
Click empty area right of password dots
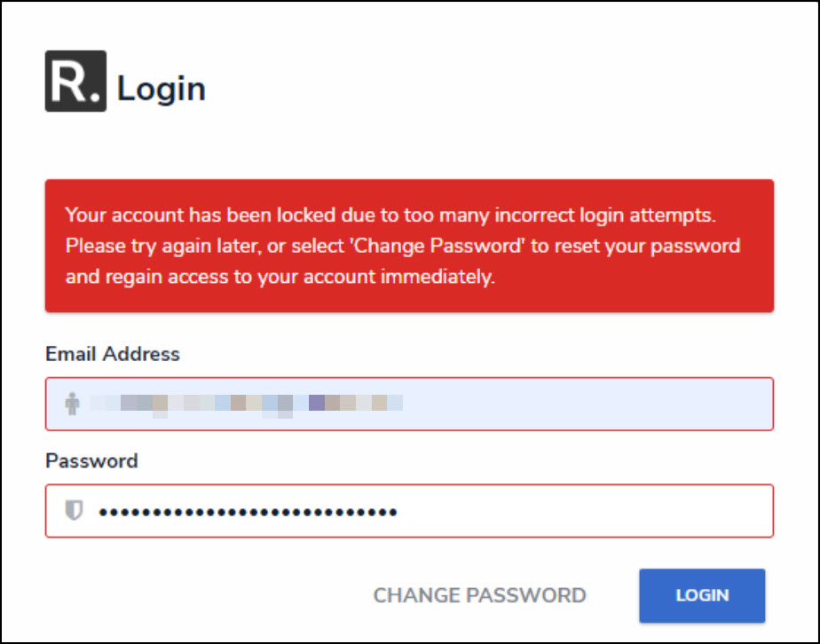[586, 512]
